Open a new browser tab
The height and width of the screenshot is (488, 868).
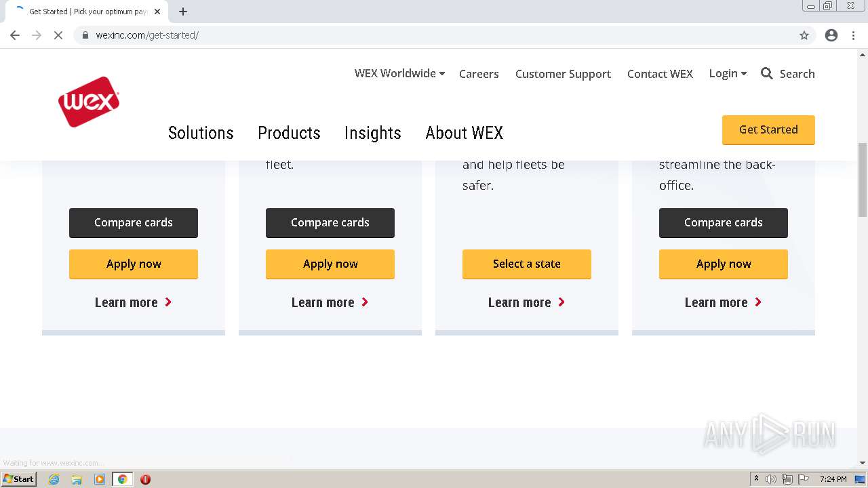(x=183, y=12)
